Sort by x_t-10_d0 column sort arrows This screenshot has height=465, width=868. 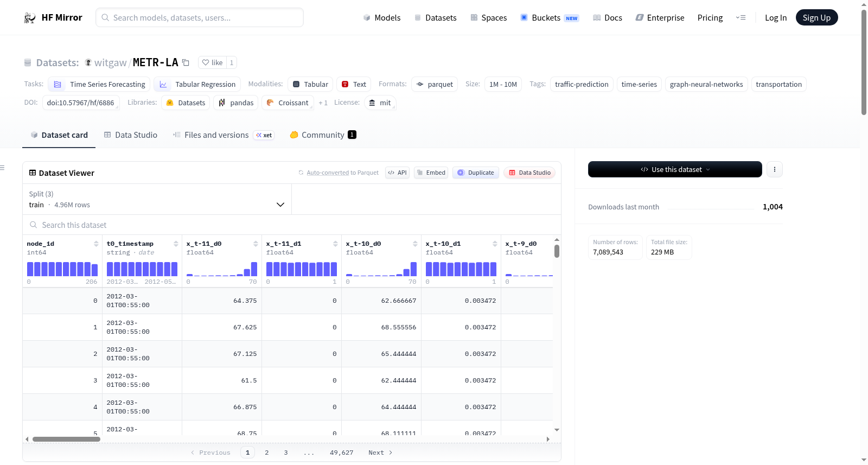tap(415, 244)
